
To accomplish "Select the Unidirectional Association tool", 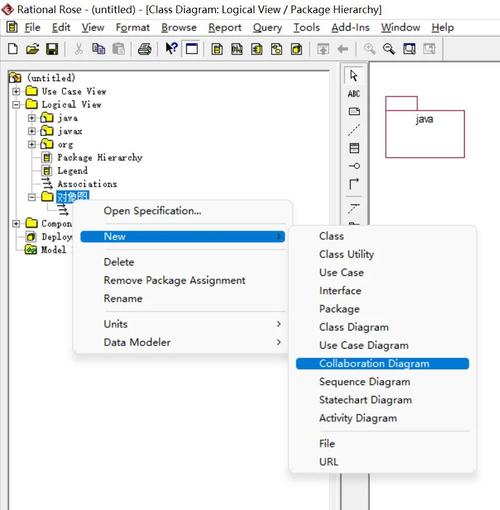I will 354,183.
